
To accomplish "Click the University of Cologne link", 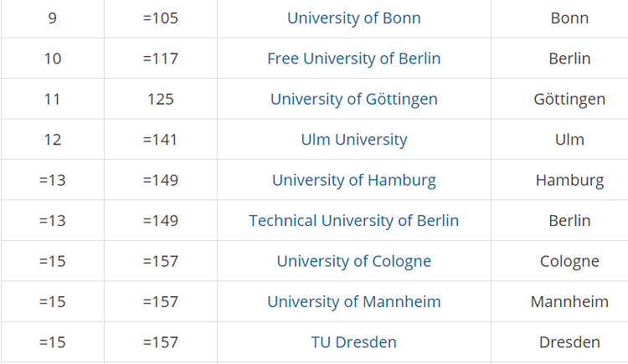I will point(353,261).
